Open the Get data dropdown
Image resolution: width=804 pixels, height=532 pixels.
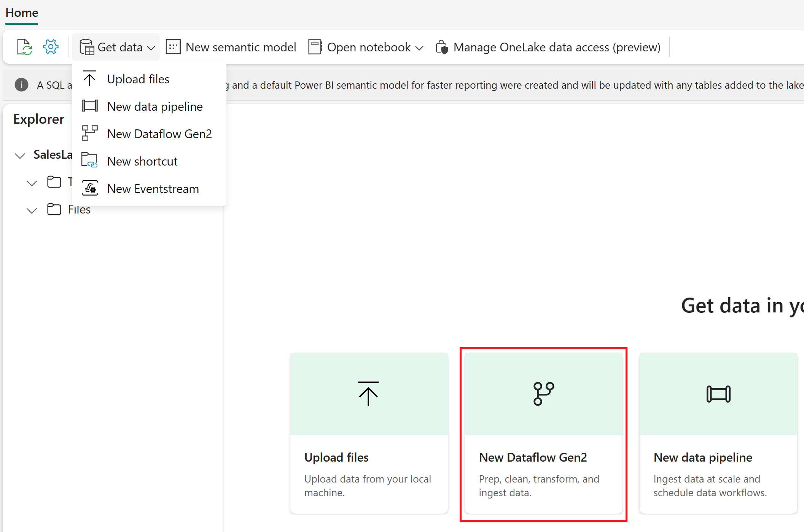[116, 46]
